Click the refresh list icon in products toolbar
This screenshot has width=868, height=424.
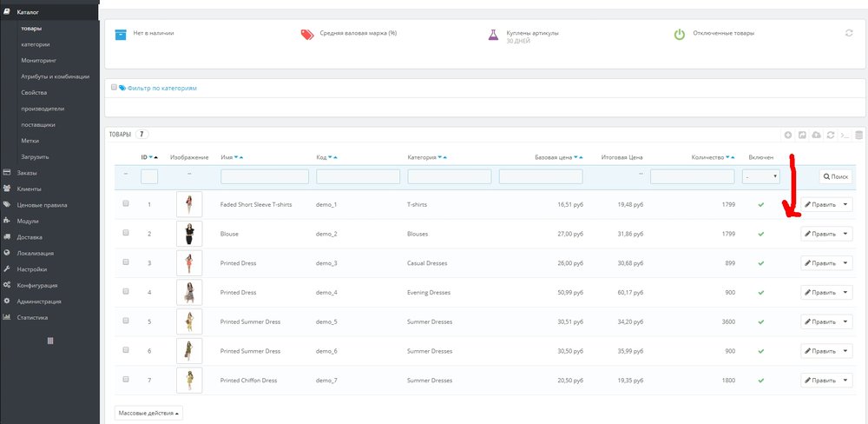click(831, 135)
